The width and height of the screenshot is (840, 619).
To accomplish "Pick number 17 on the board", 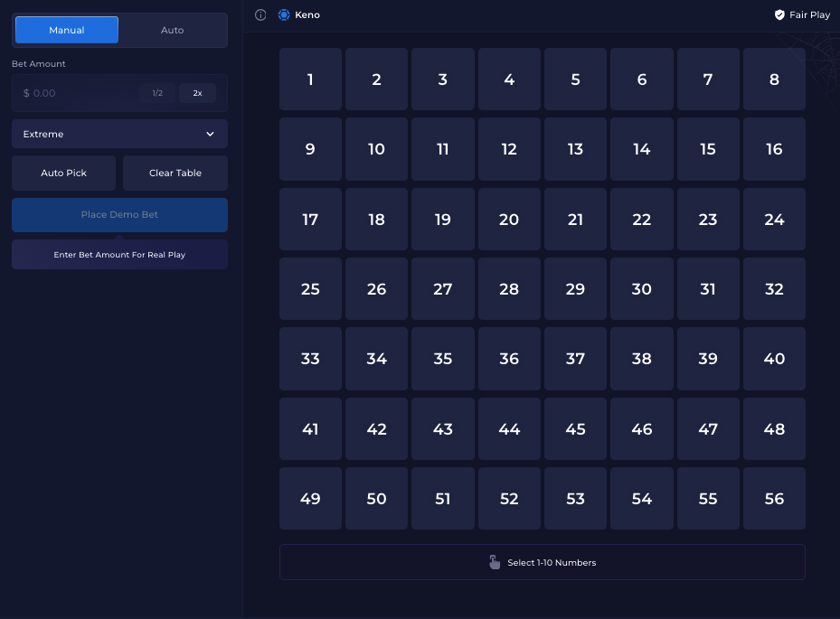I will click(310, 219).
